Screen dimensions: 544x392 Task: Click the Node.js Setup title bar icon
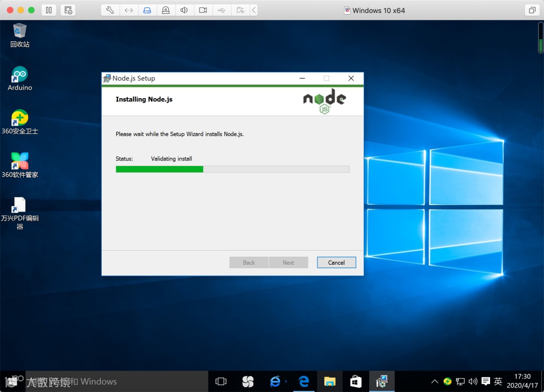pyautogui.click(x=107, y=79)
